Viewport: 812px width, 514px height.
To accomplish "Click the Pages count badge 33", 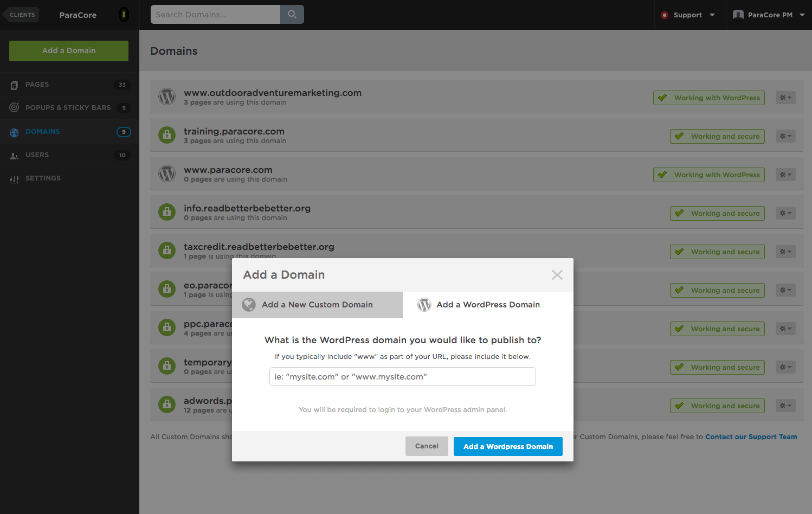I will [123, 85].
